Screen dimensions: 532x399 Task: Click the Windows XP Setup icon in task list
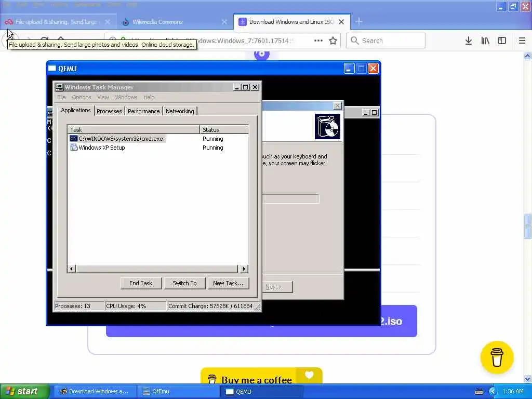click(74, 147)
